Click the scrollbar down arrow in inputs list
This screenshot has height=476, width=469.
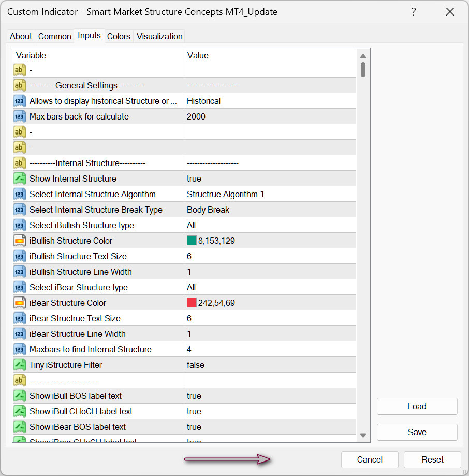pos(363,435)
